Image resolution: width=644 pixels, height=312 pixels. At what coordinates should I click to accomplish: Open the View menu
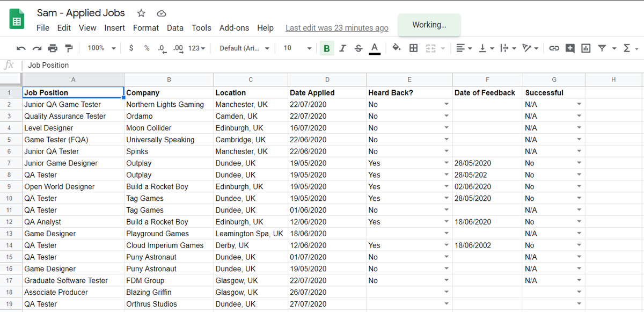[x=87, y=28]
